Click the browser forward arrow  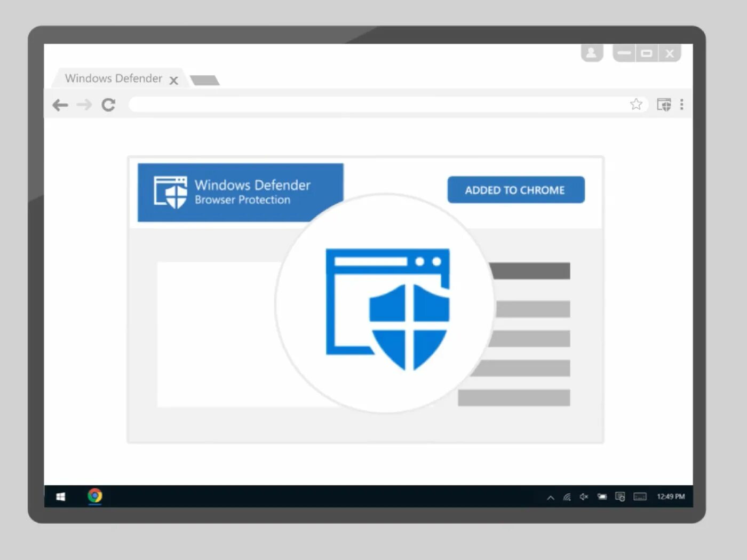(x=84, y=105)
